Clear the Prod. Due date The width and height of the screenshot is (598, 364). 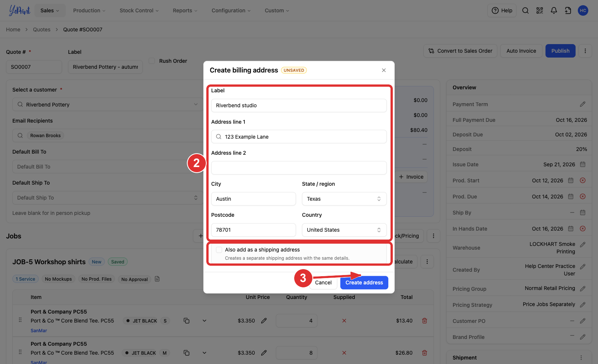coord(583,197)
